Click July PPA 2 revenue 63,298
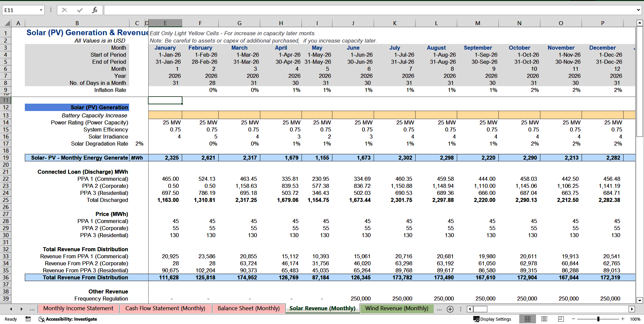Image resolution: width=644 pixels, height=324 pixels. [394, 263]
